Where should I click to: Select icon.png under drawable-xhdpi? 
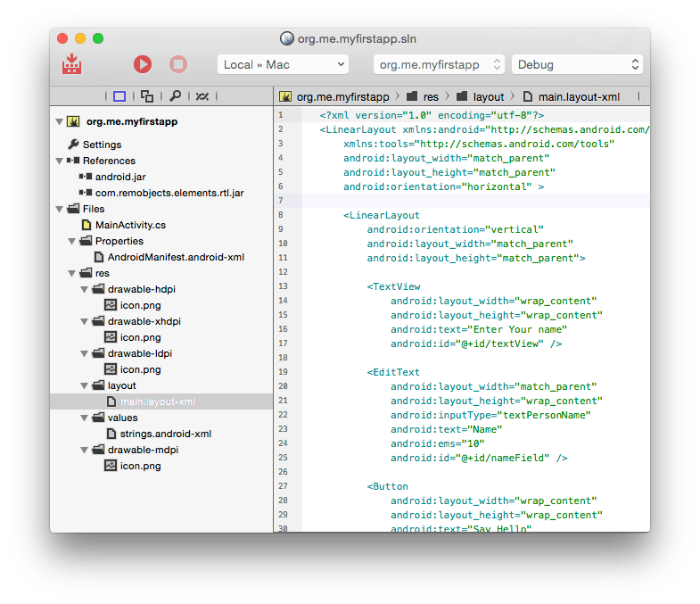tap(140, 338)
